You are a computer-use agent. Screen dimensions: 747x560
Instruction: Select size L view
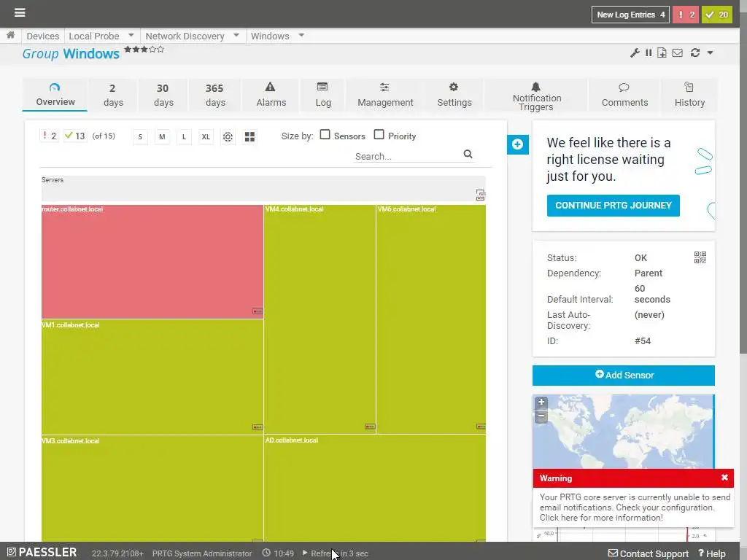point(184,136)
